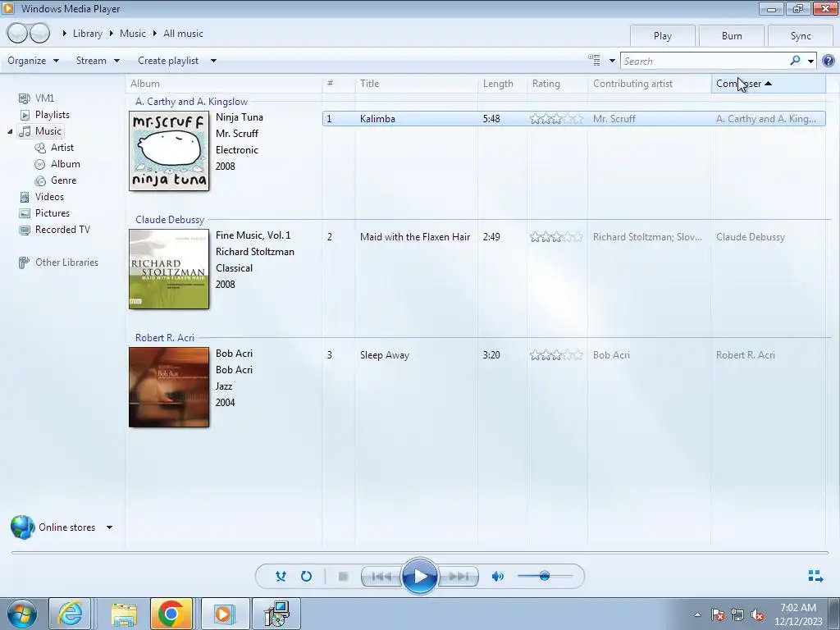The image size is (840, 630).
Task: Open Windows Explorer from taskbar
Action: 124,614
